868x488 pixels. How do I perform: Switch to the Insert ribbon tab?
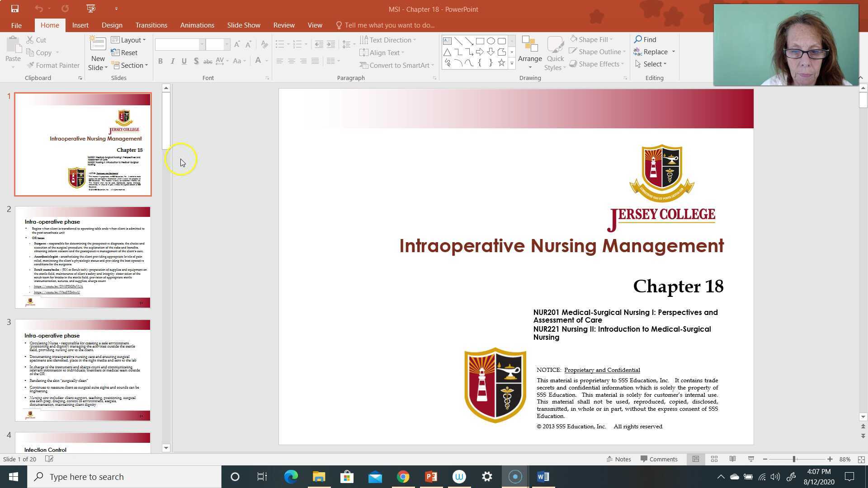pyautogui.click(x=80, y=25)
